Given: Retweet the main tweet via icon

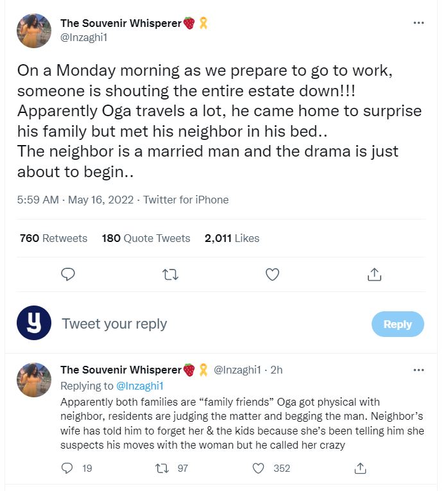Looking at the screenshot, I should 170,275.
